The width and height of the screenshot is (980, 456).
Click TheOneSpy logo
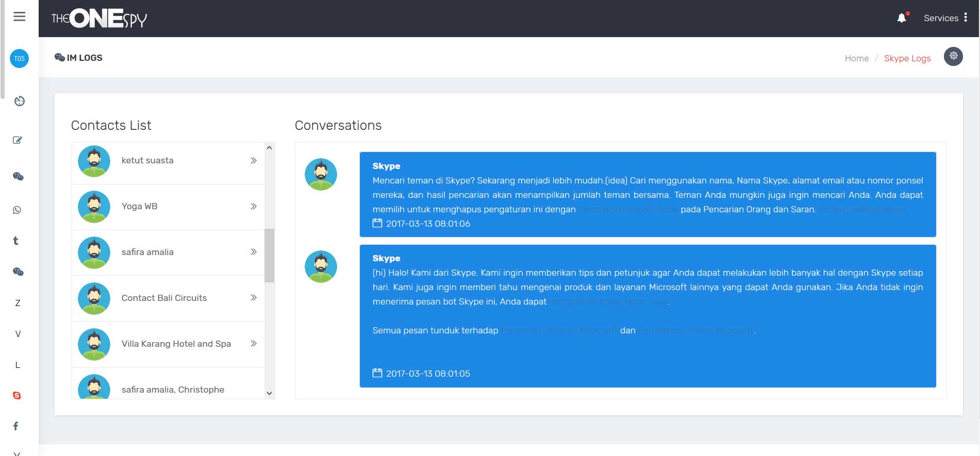click(99, 19)
